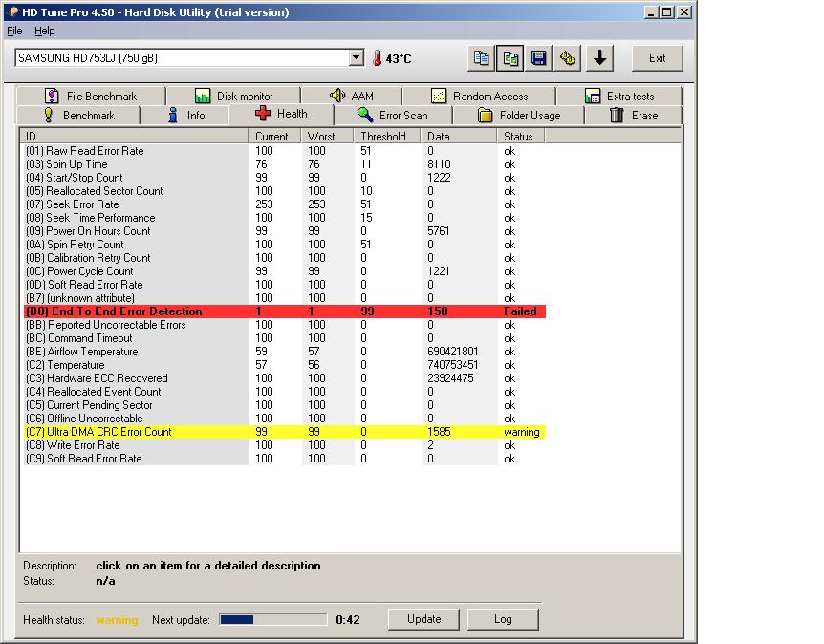
Task: Click the drive selection combo box field
Action: (189, 57)
